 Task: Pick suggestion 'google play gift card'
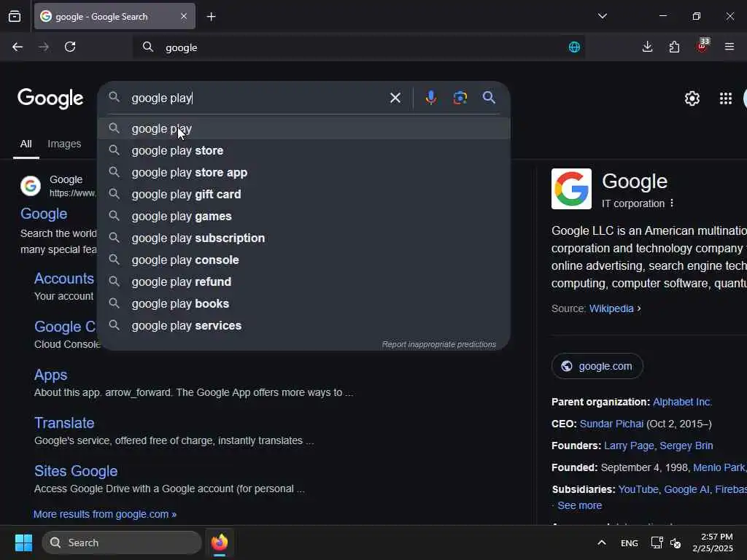304,194
